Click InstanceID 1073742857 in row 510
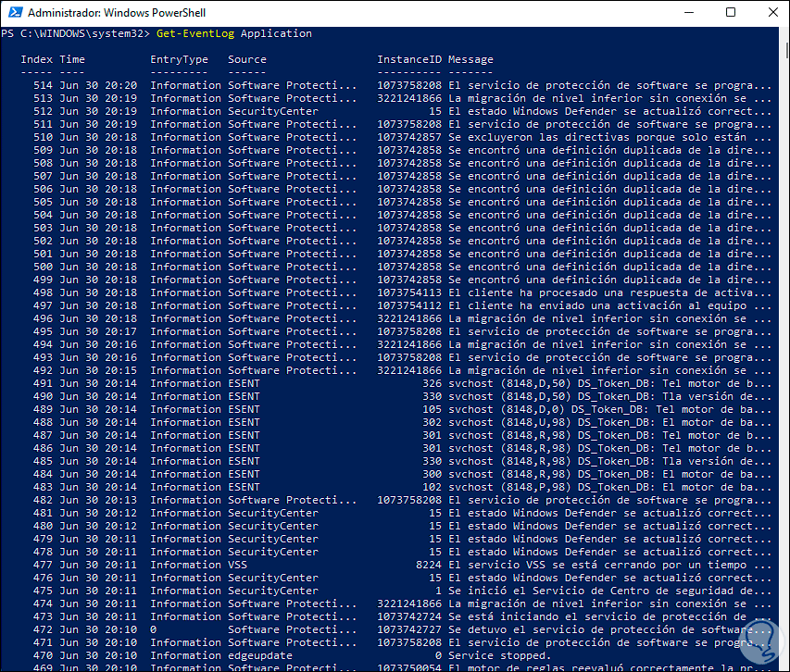The image size is (790, 672). point(409,137)
